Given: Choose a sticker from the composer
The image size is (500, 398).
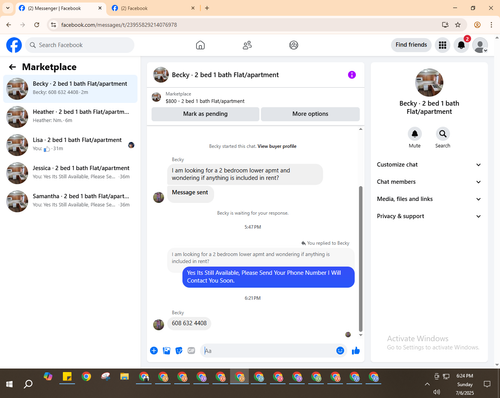Looking at the screenshot, I should click(x=179, y=350).
